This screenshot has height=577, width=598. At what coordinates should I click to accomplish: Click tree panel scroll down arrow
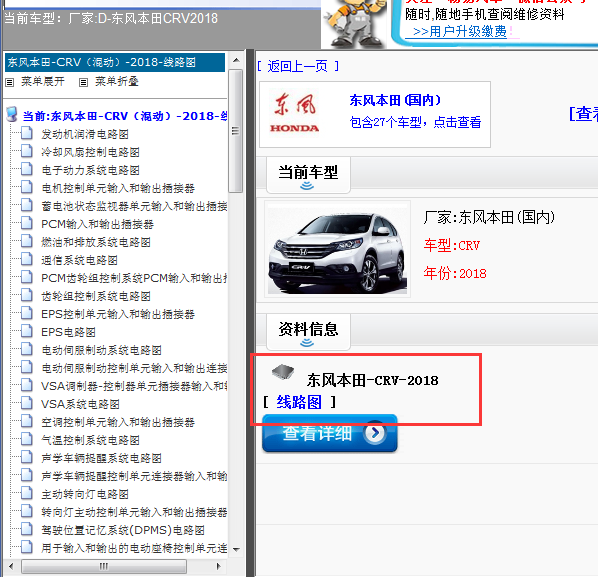pyautogui.click(x=236, y=550)
